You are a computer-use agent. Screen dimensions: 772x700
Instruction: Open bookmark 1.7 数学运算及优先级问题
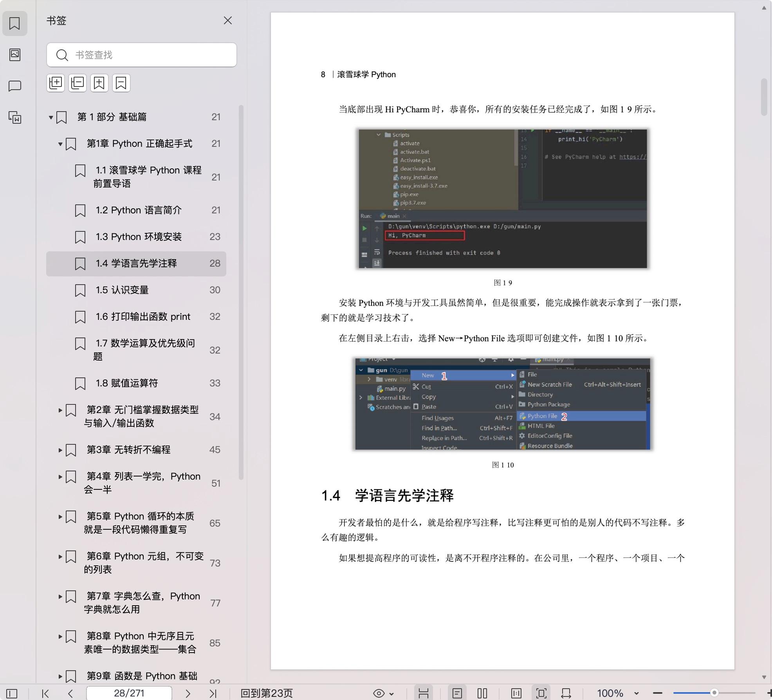click(x=136, y=350)
